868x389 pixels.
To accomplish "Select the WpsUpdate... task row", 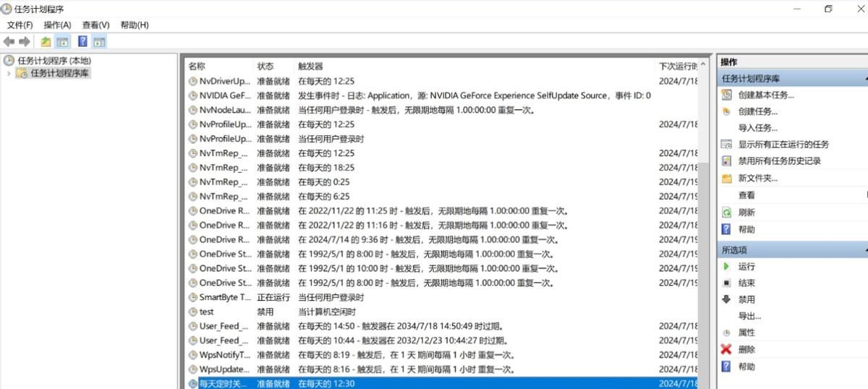I will click(441, 369).
